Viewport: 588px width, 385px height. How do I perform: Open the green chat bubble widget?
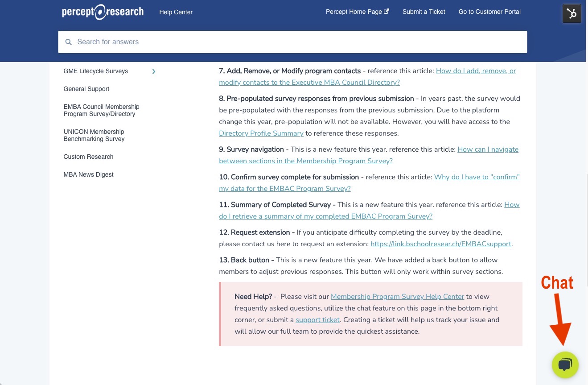(x=565, y=365)
